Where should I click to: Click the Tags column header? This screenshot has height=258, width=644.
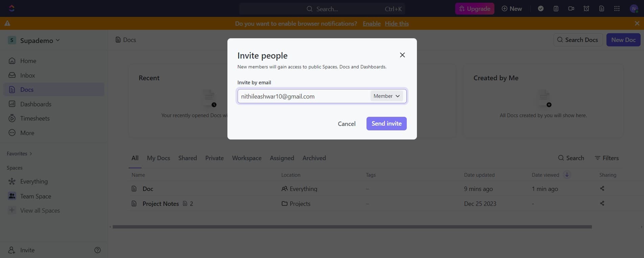371,175
